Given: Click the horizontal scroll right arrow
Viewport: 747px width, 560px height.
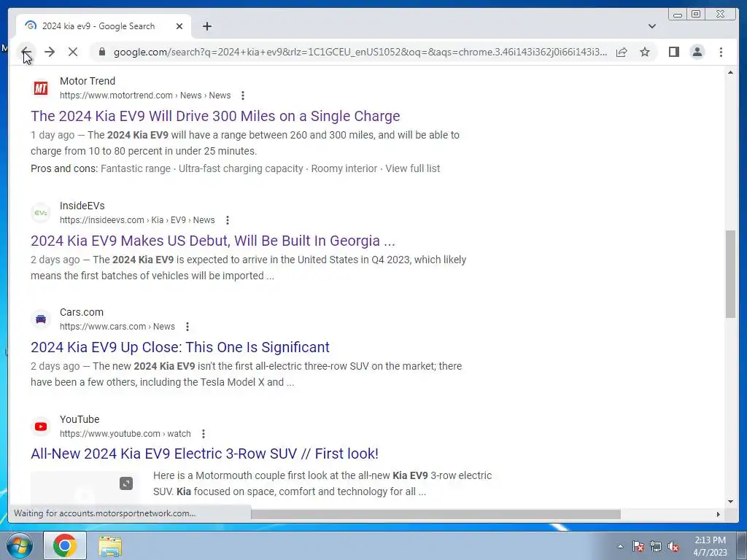Looking at the screenshot, I should pos(719,514).
